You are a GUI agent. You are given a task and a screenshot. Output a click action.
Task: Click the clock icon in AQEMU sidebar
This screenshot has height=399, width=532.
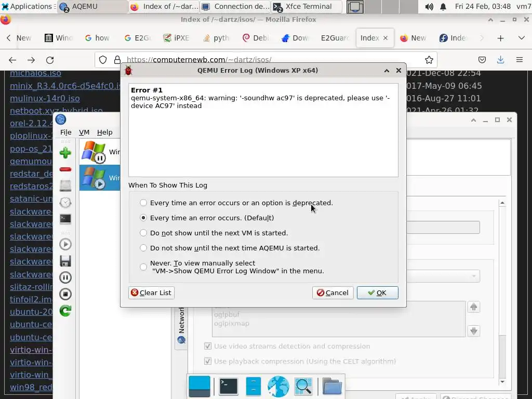coord(65,203)
